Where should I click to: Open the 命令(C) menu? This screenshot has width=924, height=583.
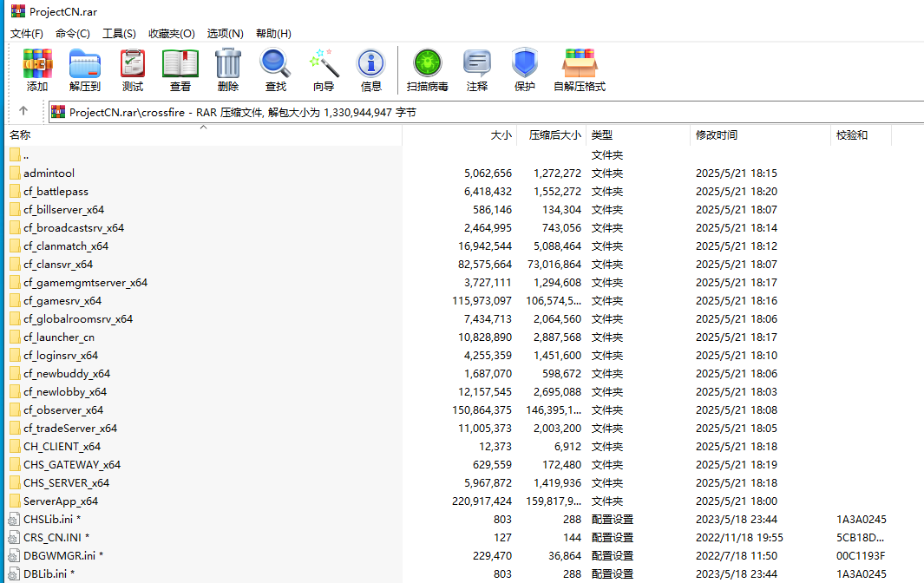point(73,34)
